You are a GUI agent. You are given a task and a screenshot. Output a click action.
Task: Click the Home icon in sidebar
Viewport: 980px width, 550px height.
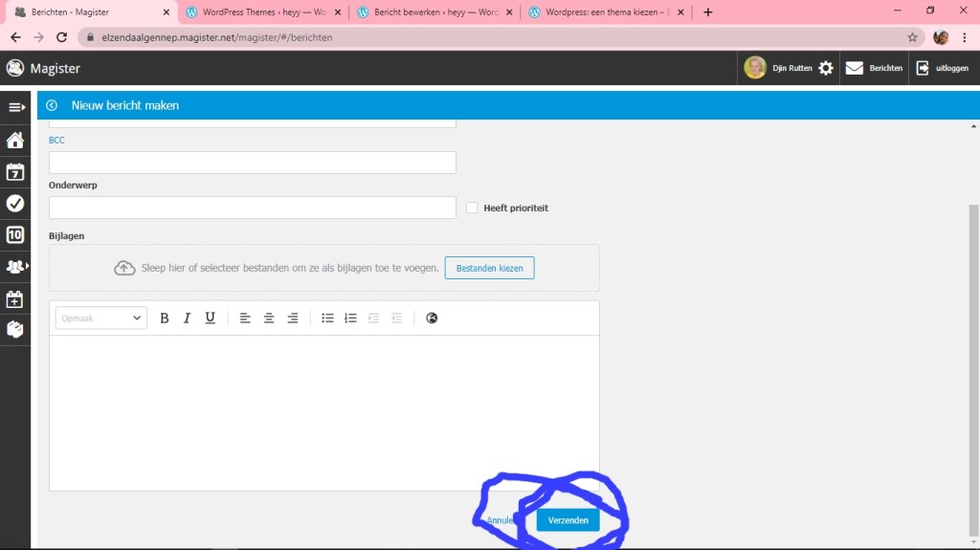tap(15, 141)
